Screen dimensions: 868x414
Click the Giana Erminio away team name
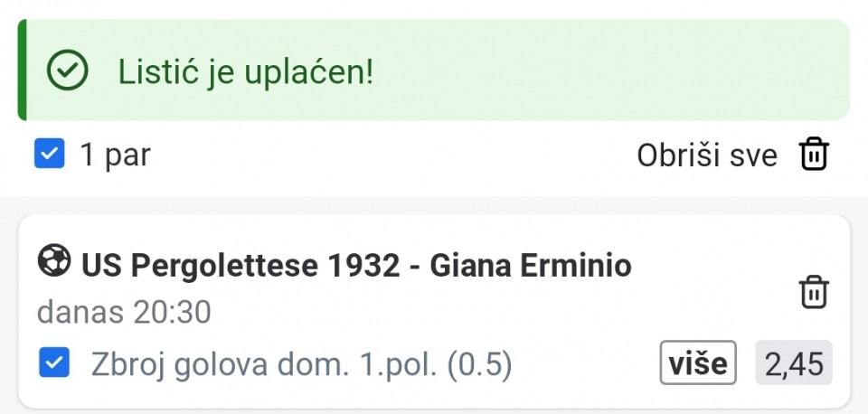[x=530, y=266]
